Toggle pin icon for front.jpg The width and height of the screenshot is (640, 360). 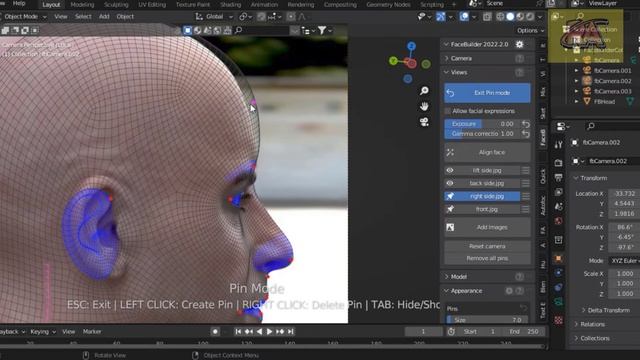pos(450,209)
